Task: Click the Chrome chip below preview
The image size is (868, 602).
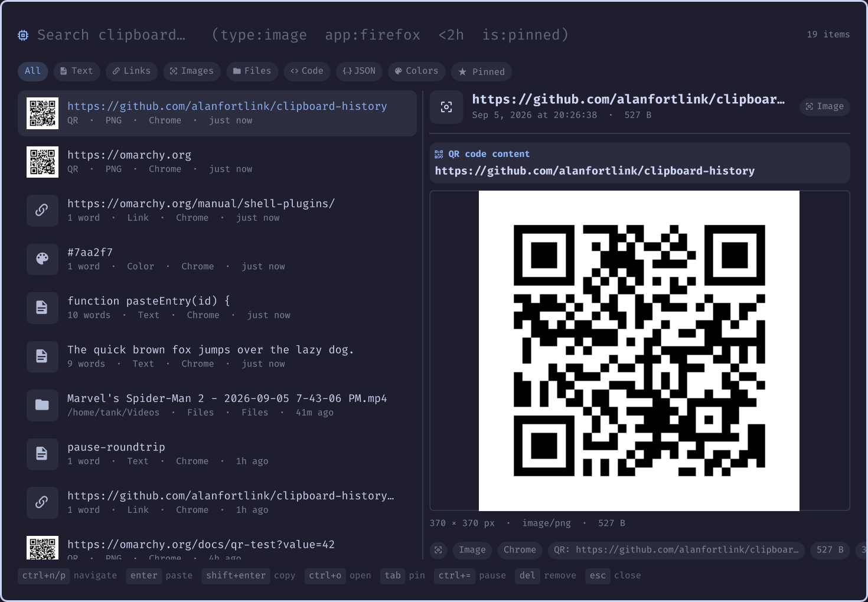Action: tap(520, 550)
